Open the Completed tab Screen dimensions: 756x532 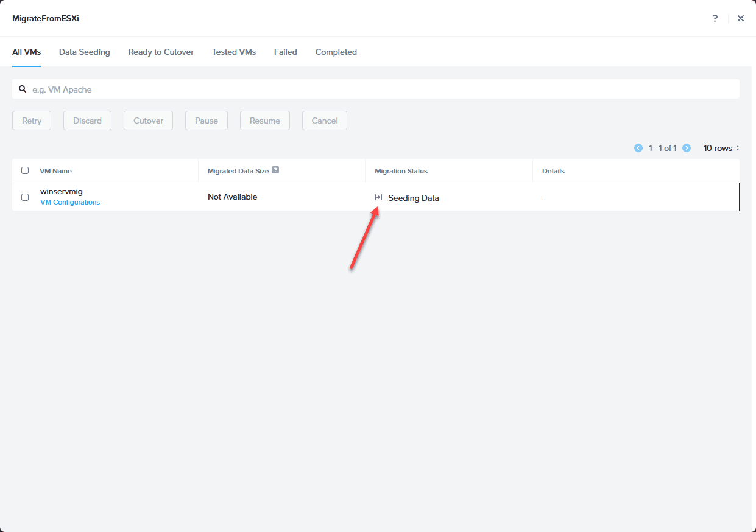(x=336, y=52)
